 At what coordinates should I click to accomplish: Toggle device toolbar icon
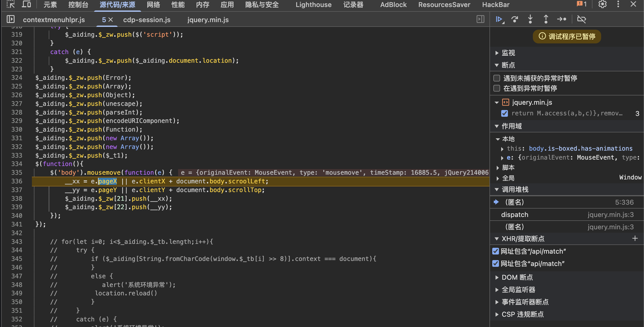[26, 4]
